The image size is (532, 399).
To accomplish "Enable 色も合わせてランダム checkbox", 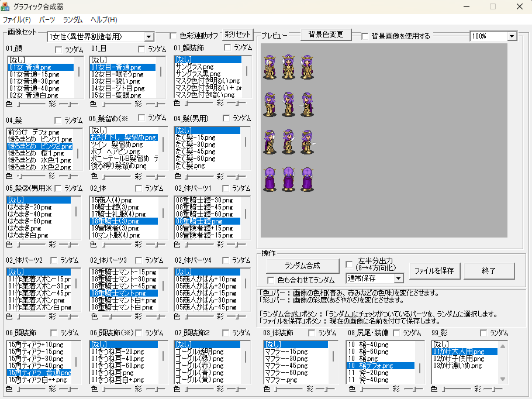I will (271, 280).
